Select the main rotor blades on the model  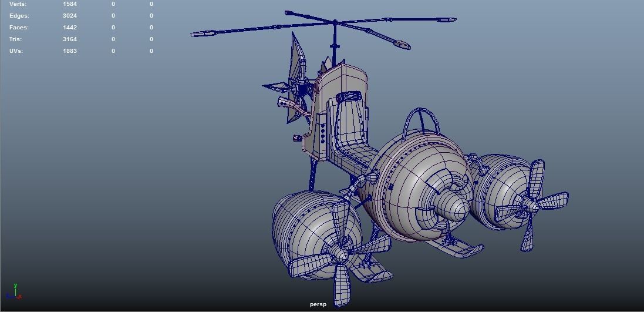point(335,22)
